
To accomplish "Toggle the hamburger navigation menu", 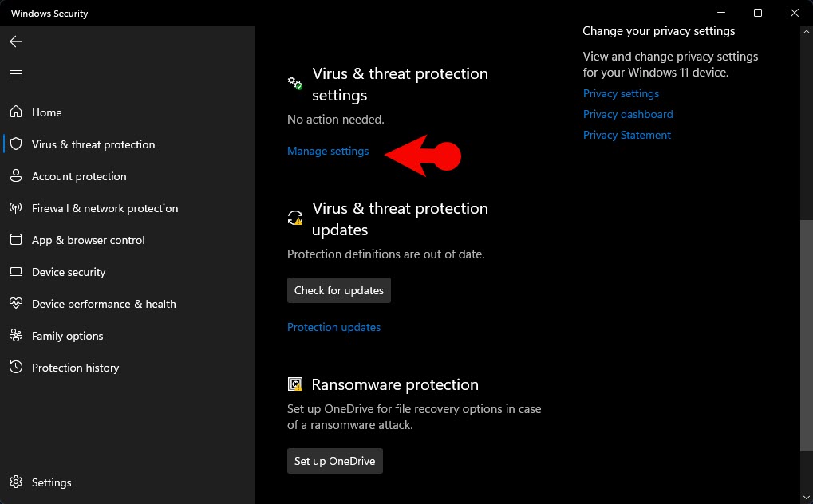I will pyautogui.click(x=16, y=73).
